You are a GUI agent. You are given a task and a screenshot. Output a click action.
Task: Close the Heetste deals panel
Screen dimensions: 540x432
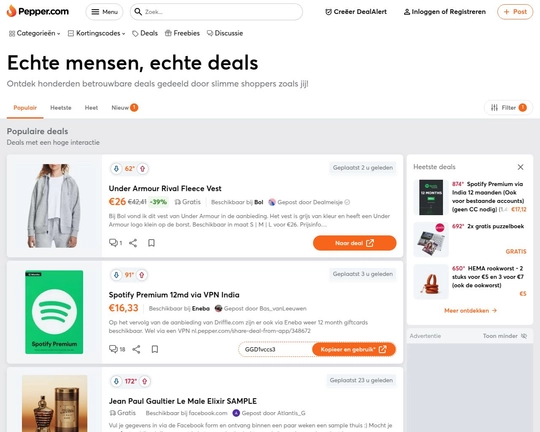(520, 167)
